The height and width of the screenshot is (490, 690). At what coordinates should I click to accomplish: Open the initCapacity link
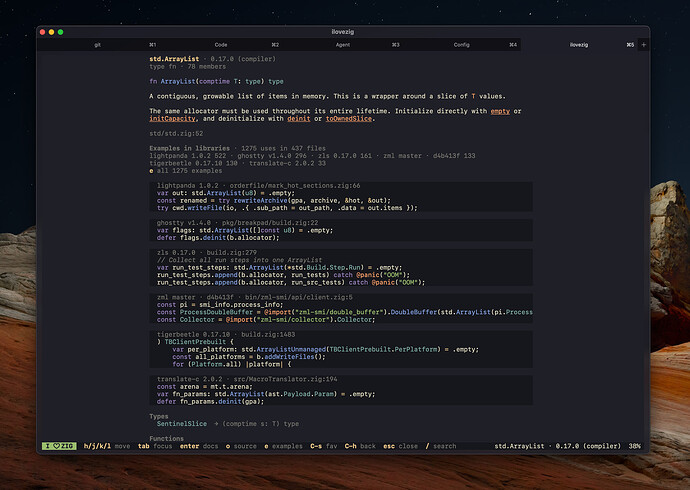(172, 119)
